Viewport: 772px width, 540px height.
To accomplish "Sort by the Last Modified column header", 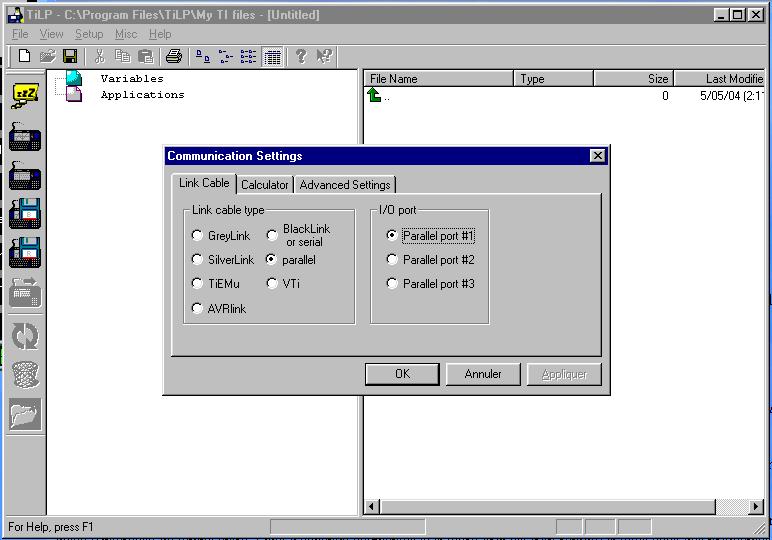I will pyautogui.click(x=719, y=79).
